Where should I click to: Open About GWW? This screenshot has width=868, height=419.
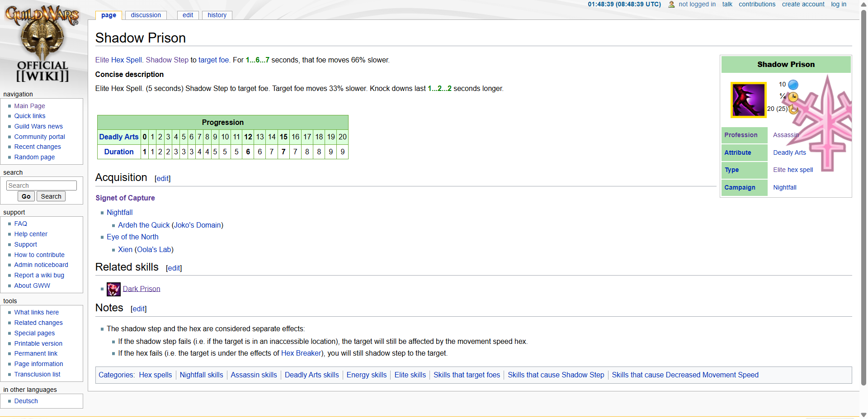[x=32, y=286]
